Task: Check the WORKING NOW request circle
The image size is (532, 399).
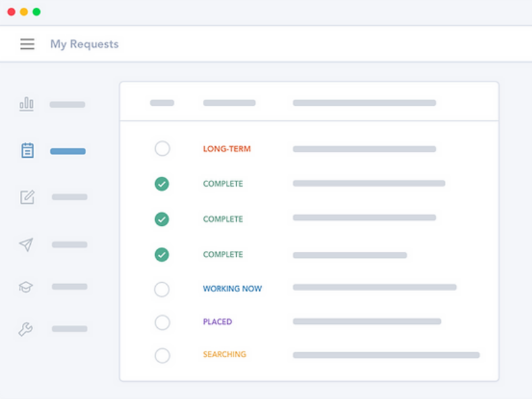Action: point(162,289)
